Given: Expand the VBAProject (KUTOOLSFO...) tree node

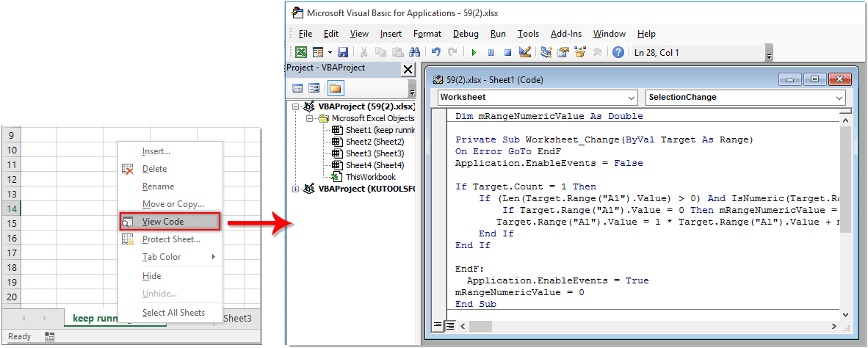Looking at the screenshot, I should (296, 189).
